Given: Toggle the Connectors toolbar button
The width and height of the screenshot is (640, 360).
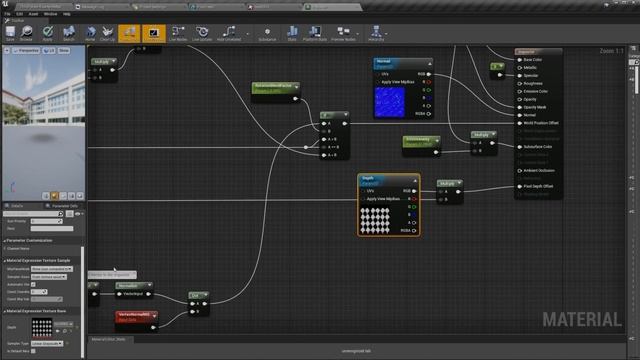Looking at the screenshot, I should [129, 33].
